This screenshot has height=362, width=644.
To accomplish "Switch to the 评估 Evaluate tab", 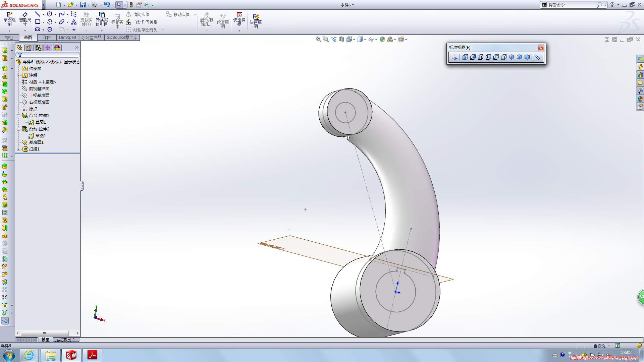I will 47,38.
